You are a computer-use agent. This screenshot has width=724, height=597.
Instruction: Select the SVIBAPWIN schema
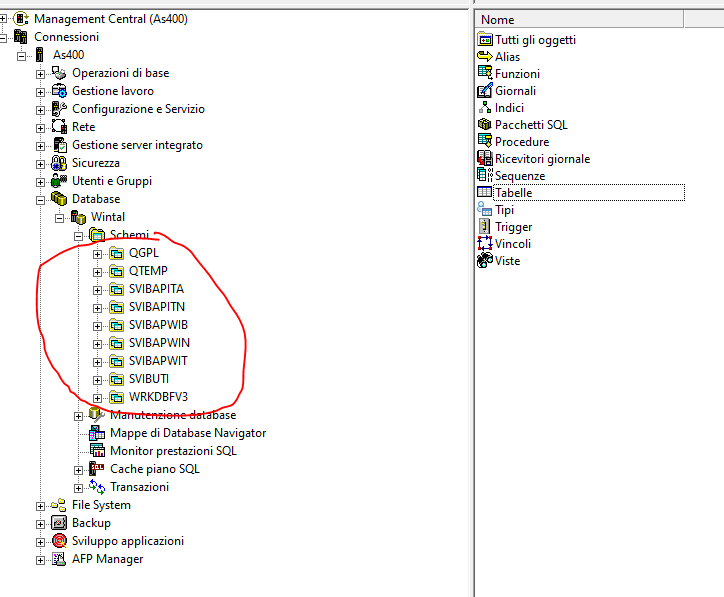click(x=159, y=343)
